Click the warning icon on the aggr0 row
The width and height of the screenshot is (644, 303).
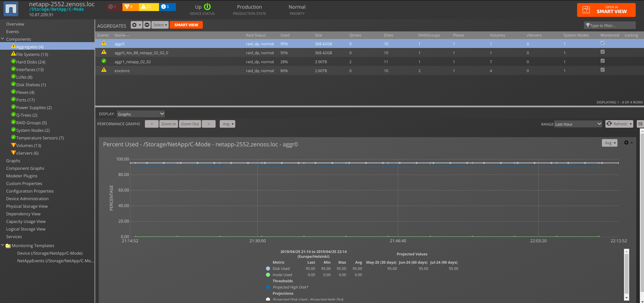(x=103, y=43)
